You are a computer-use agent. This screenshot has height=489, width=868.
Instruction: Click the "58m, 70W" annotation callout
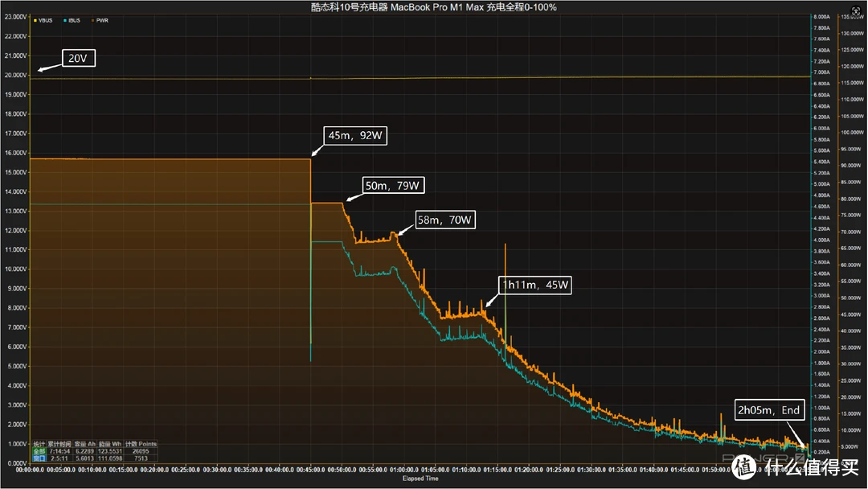[x=444, y=220]
